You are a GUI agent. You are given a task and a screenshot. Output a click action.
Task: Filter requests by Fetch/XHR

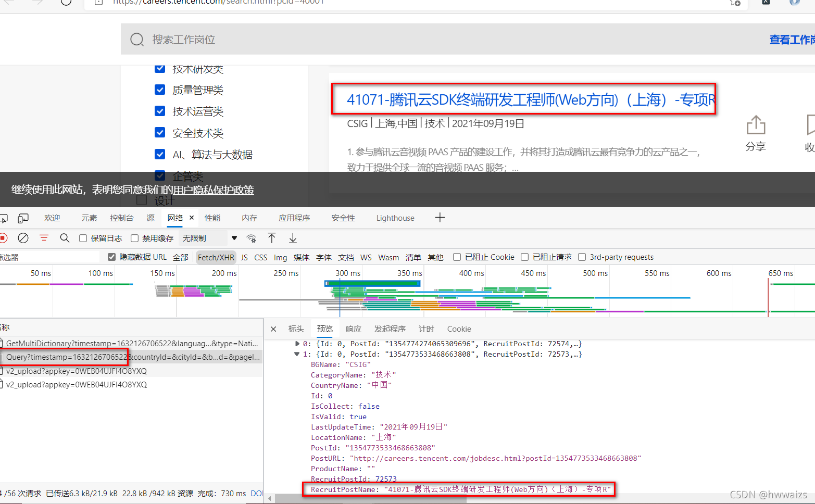(216, 257)
